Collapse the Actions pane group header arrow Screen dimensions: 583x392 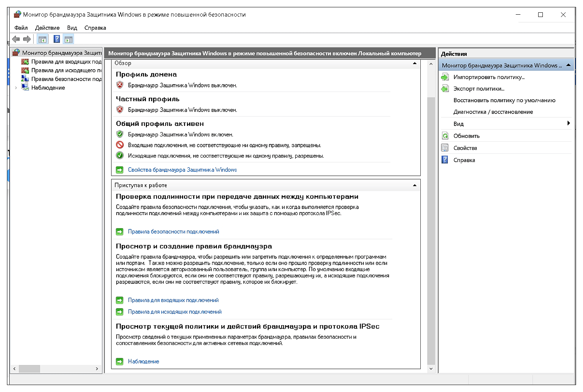click(x=568, y=65)
